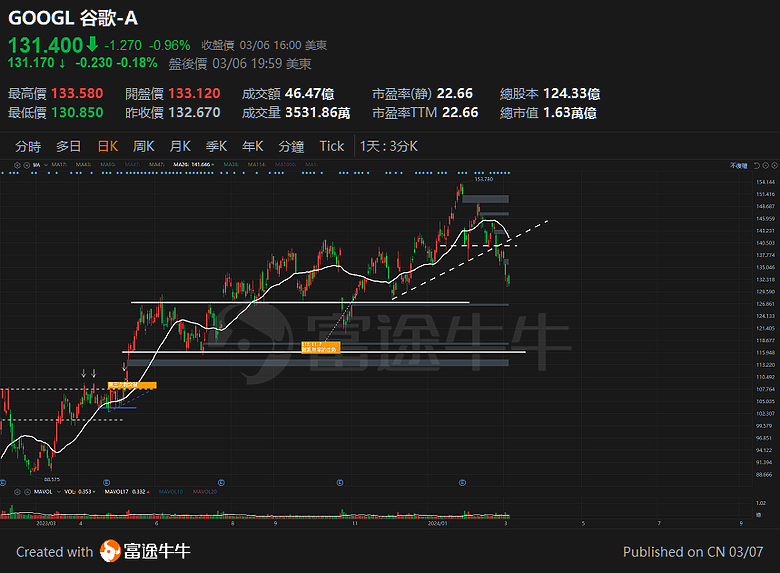This screenshot has height=573, width=780.
Task: Click the 昨收價 132.670 value
Action: 195,112
